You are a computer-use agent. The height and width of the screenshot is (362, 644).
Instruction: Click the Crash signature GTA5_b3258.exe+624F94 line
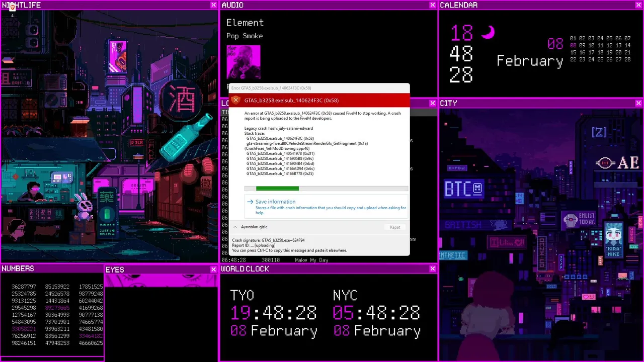(268, 240)
